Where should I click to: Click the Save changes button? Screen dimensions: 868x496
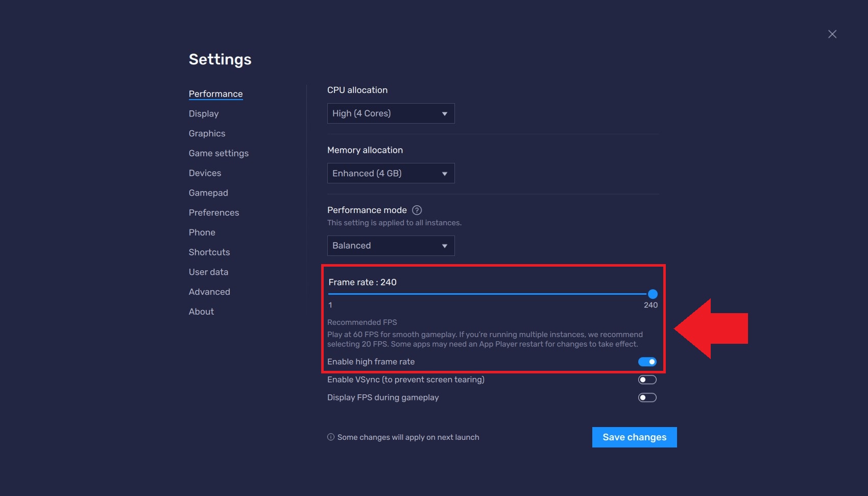(634, 437)
